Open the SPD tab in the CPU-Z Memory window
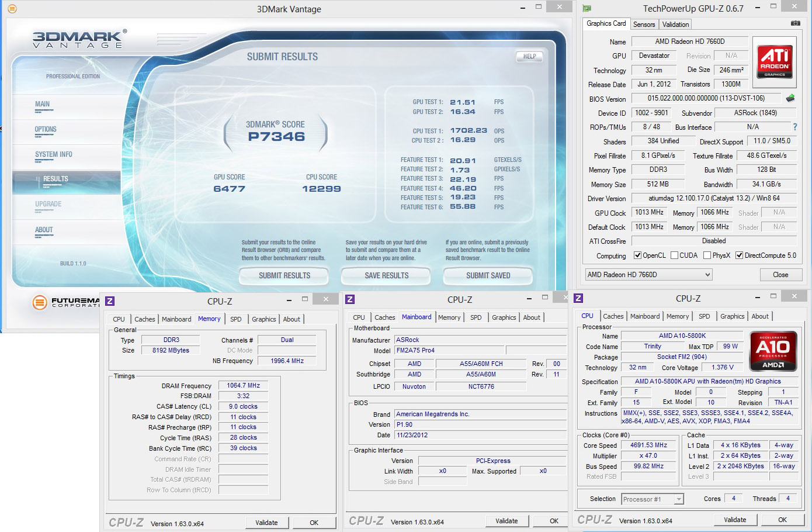This screenshot has width=812, height=532. (x=235, y=319)
